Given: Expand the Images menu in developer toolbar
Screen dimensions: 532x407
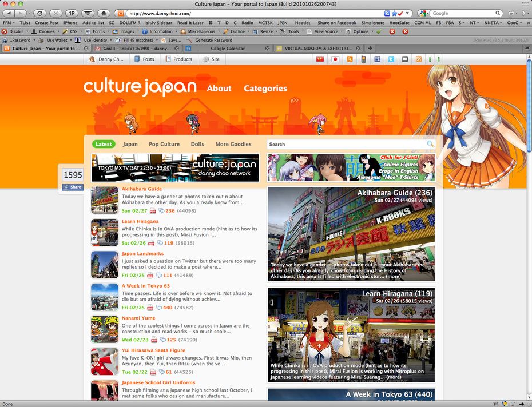Looking at the screenshot, I should tap(126, 31).
